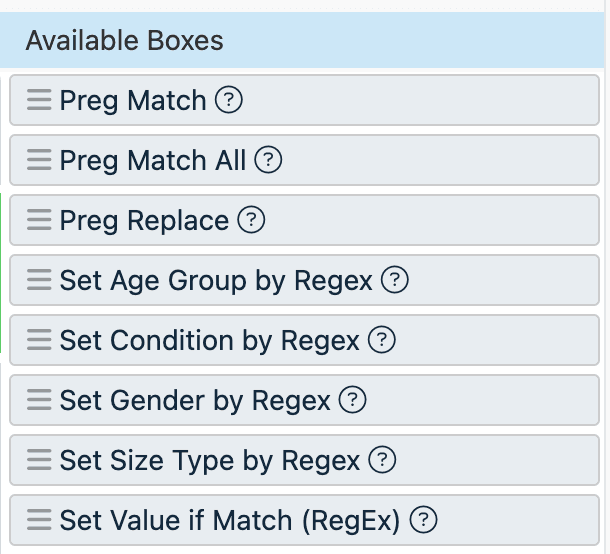The image size is (610, 554).
Task: Open help for Preg Match All
Action: point(269,160)
